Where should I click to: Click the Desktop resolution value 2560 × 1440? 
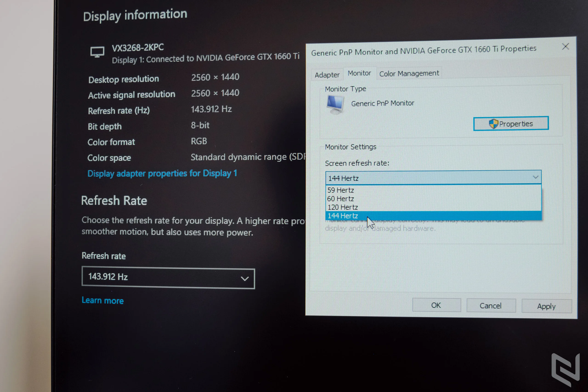point(215,77)
